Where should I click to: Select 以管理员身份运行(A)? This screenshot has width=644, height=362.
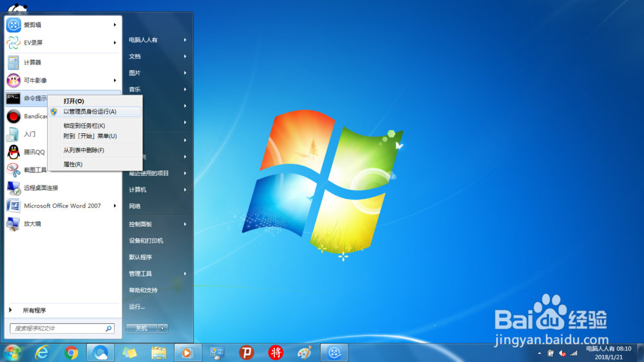(95, 112)
